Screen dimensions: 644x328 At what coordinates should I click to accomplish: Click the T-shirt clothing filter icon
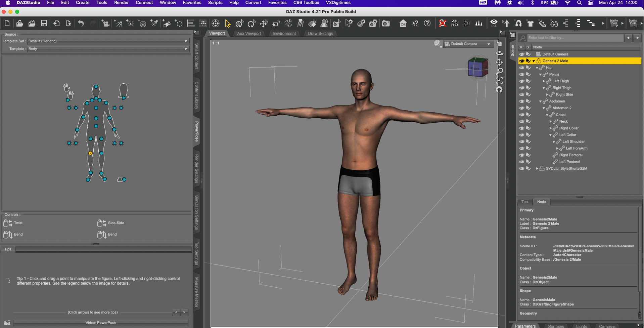(531, 23)
